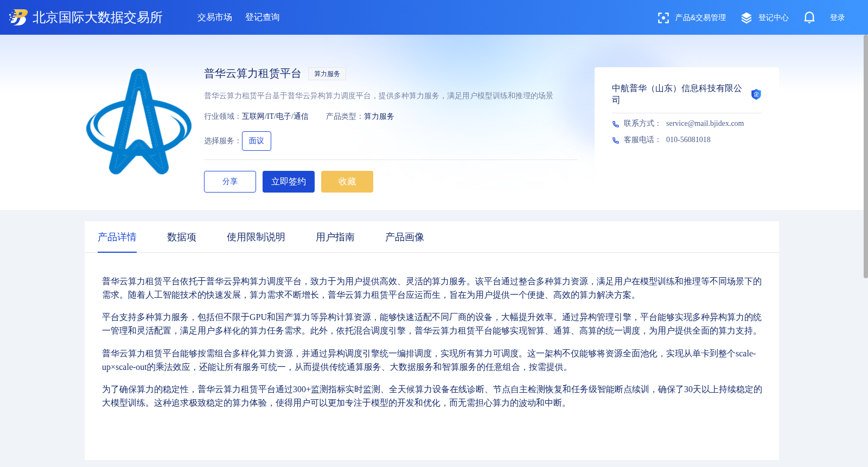This screenshot has width=868, height=467.
Task: Click the page vertical scrollbar thumb
Action: pyautogui.click(x=865, y=156)
